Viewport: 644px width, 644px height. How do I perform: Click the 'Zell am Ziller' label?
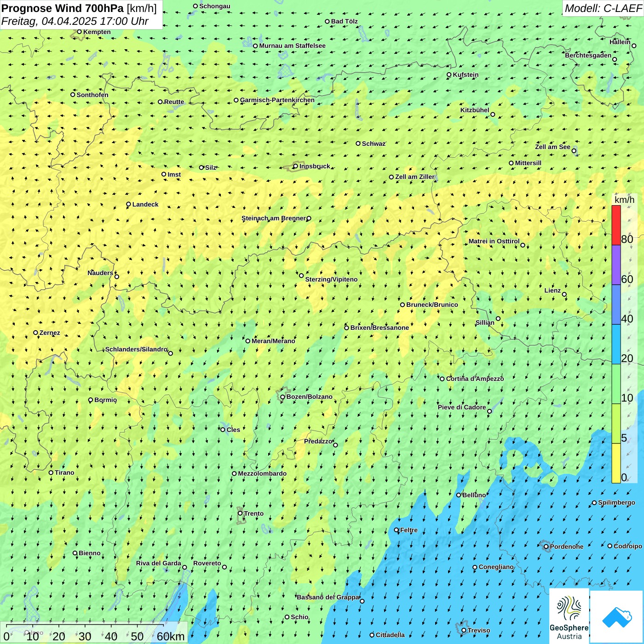pyautogui.click(x=415, y=177)
